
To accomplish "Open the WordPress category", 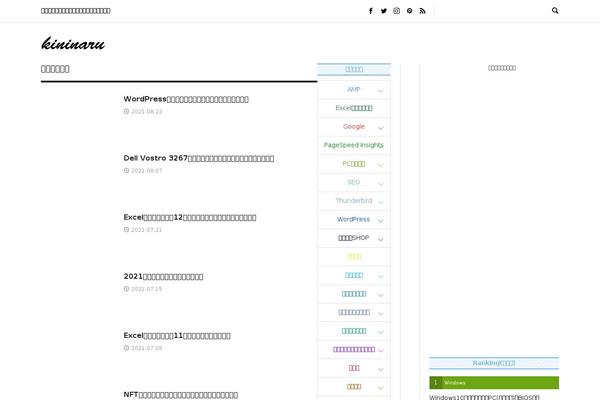I will click(354, 219).
